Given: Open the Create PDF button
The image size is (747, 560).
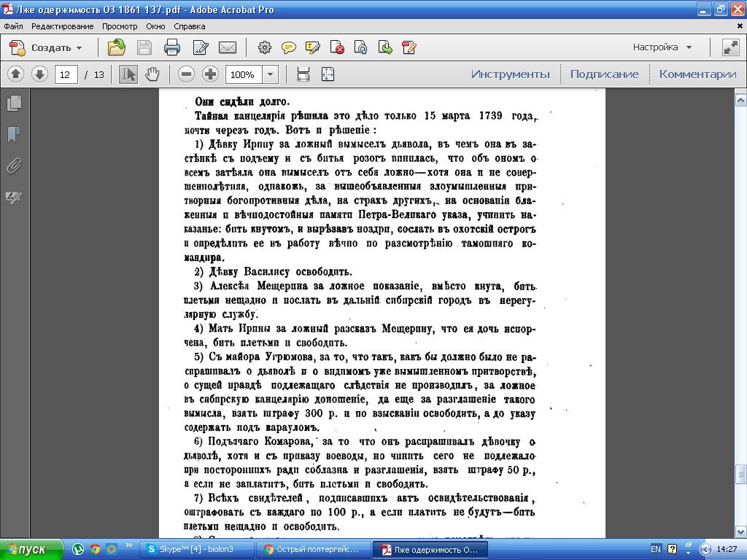Looking at the screenshot, I should click(46, 47).
